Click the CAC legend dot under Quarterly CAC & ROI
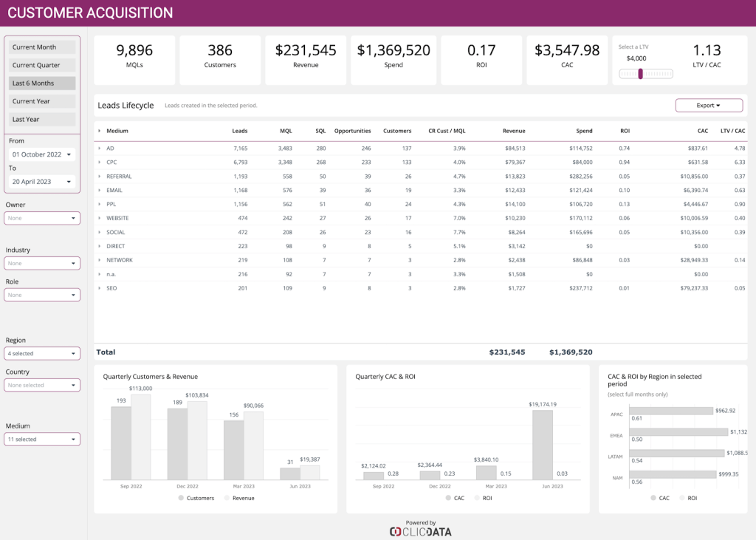The image size is (756, 540). (x=448, y=498)
